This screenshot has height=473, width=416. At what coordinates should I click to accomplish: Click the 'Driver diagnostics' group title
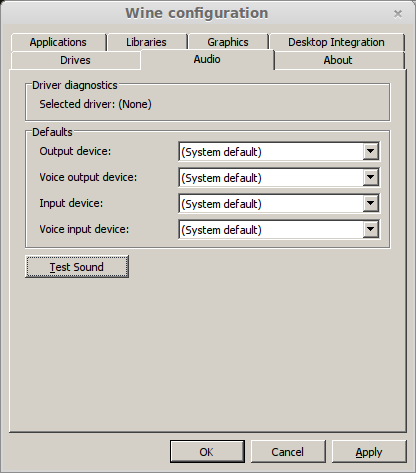pos(75,85)
